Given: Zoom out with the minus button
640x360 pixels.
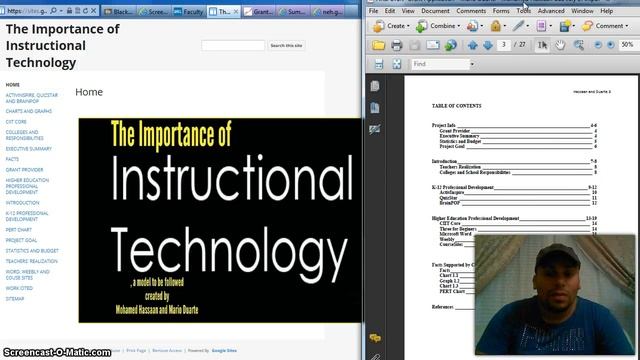Looking at the screenshot, I should click(x=598, y=45).
